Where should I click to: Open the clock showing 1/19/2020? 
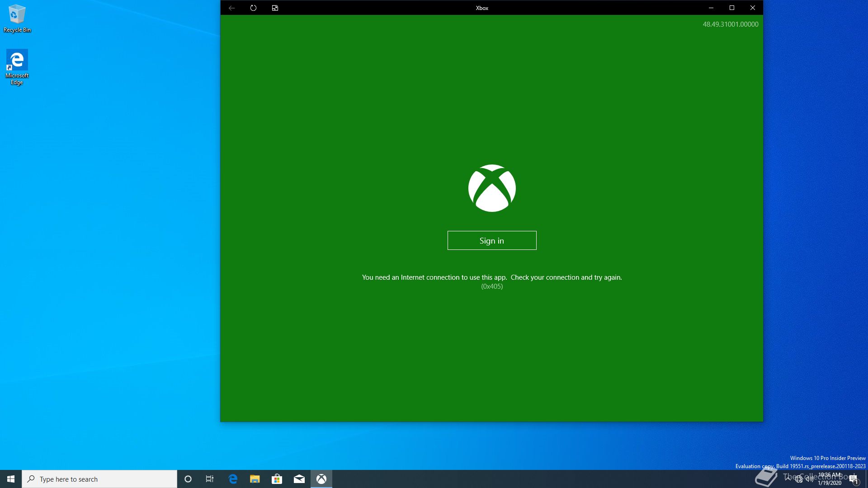click(x=830, y=479)
